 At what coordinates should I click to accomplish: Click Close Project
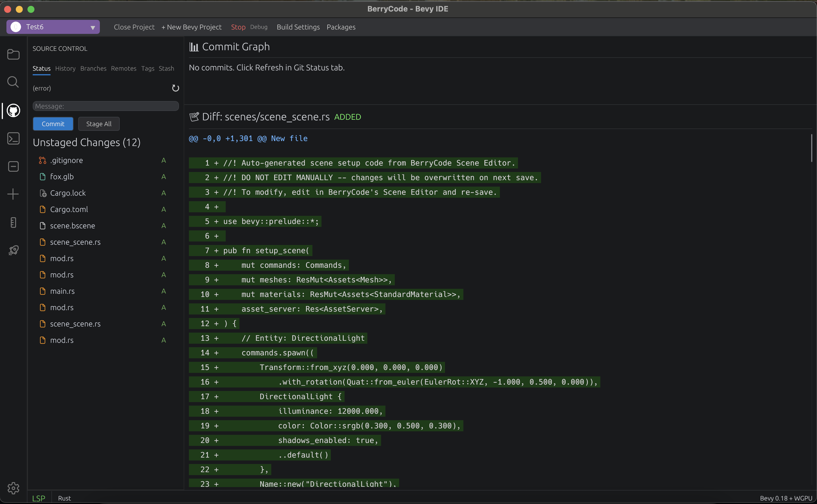coord(134,27)
